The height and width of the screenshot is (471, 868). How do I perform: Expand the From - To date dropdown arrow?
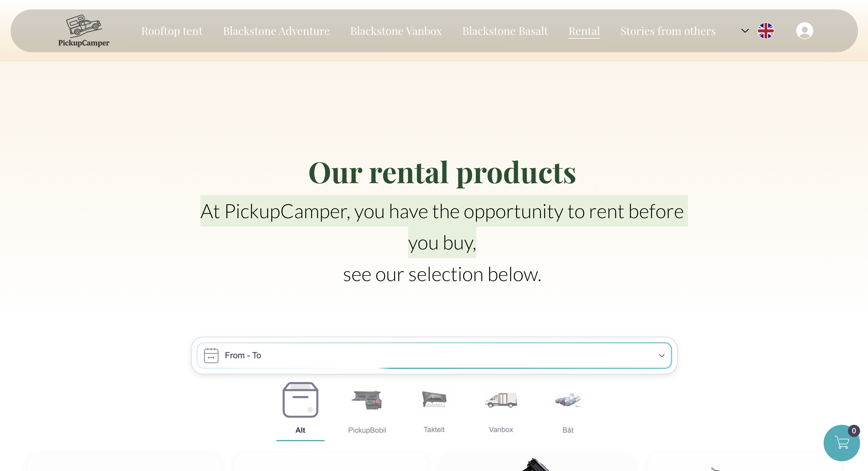tap(661, 356)
